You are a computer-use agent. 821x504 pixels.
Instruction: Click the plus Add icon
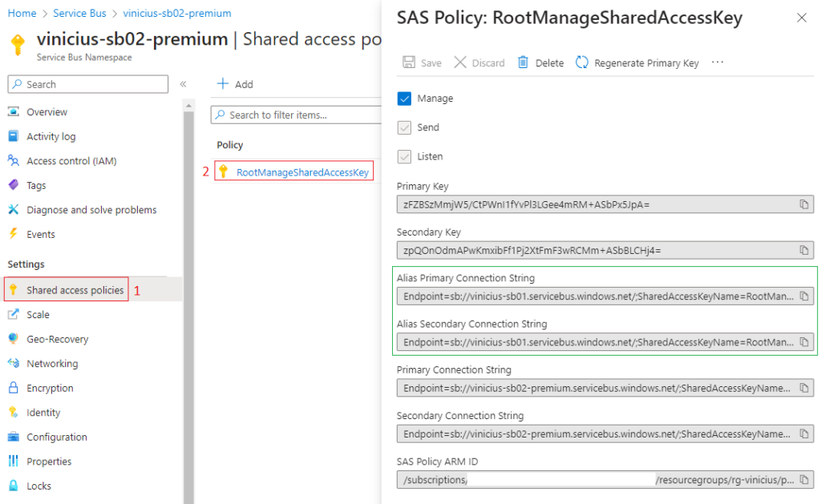223,84
